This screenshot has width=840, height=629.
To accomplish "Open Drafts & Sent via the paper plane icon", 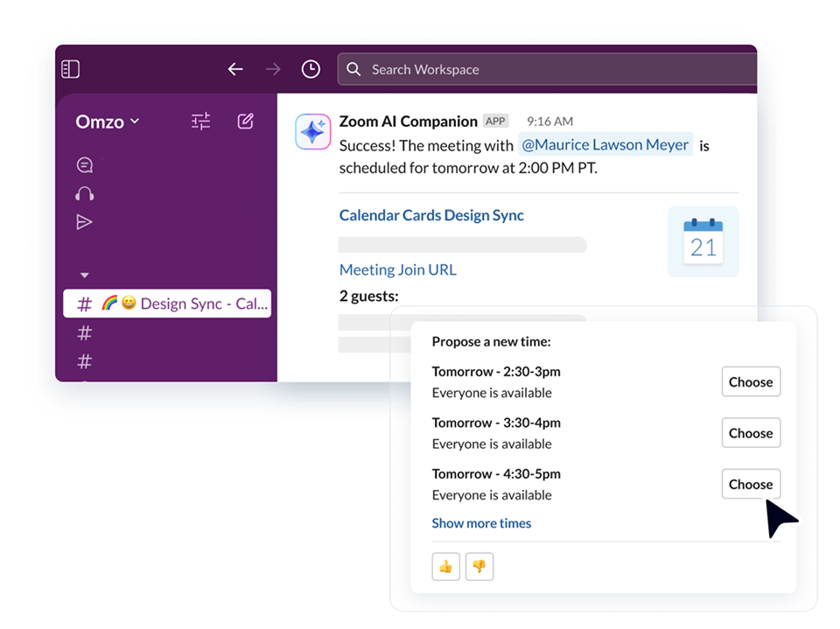I will click(x=84, y=222).
